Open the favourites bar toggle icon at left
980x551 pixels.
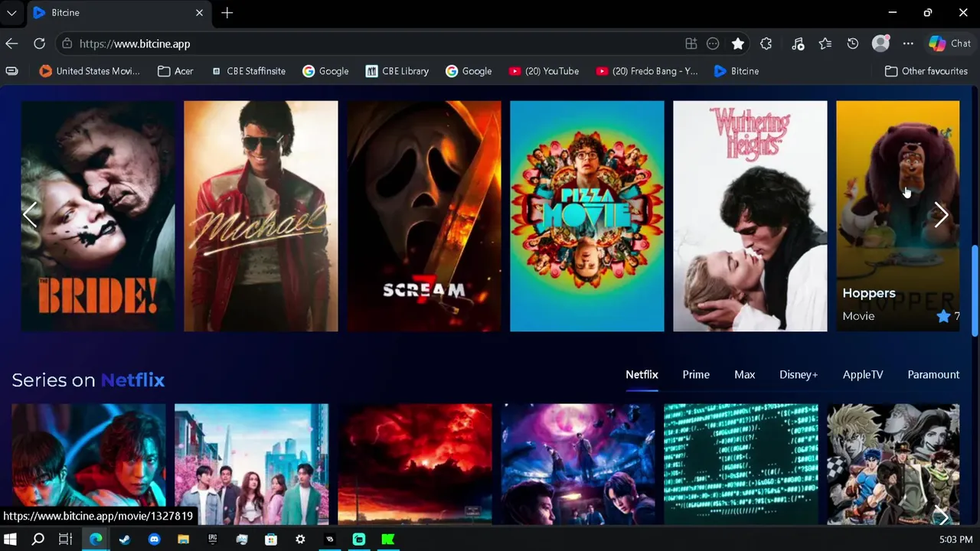11,71
